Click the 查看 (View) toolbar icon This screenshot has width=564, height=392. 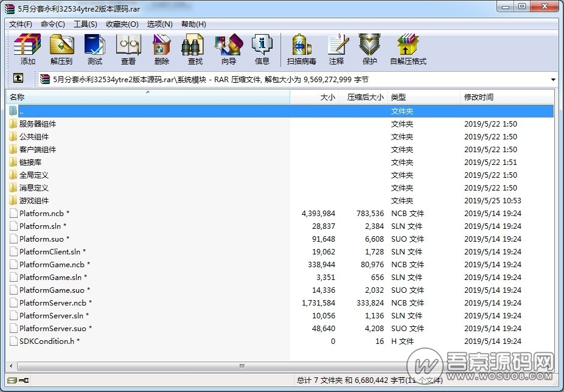point(128,44)
